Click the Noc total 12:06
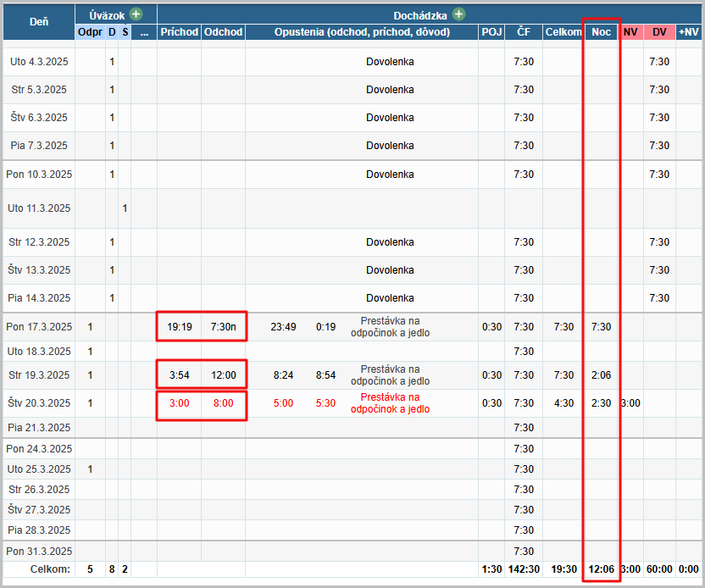 tap(601, 569)
